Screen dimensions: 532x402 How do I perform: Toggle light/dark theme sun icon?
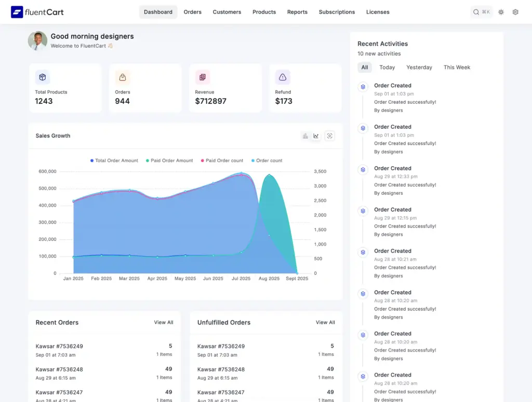501,12
